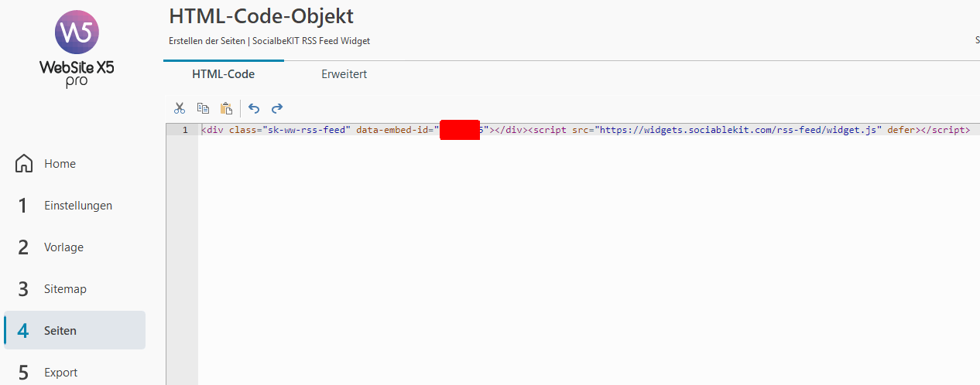Redo the last undone edit

point(277,108)
